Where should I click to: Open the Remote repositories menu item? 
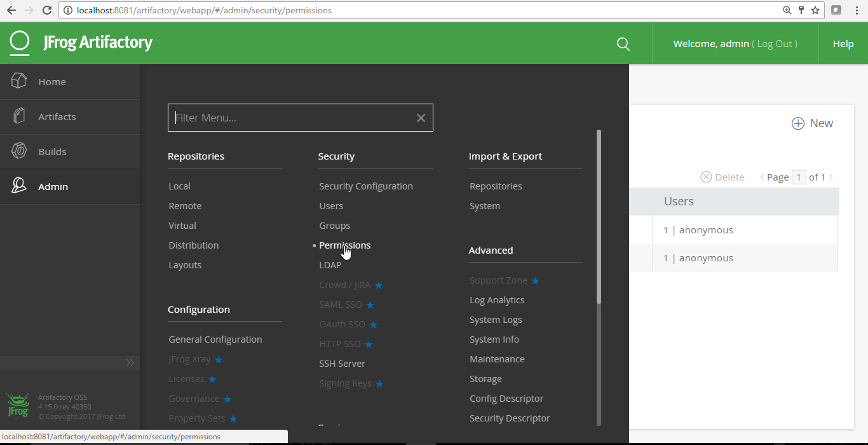[x=185, y=206]
